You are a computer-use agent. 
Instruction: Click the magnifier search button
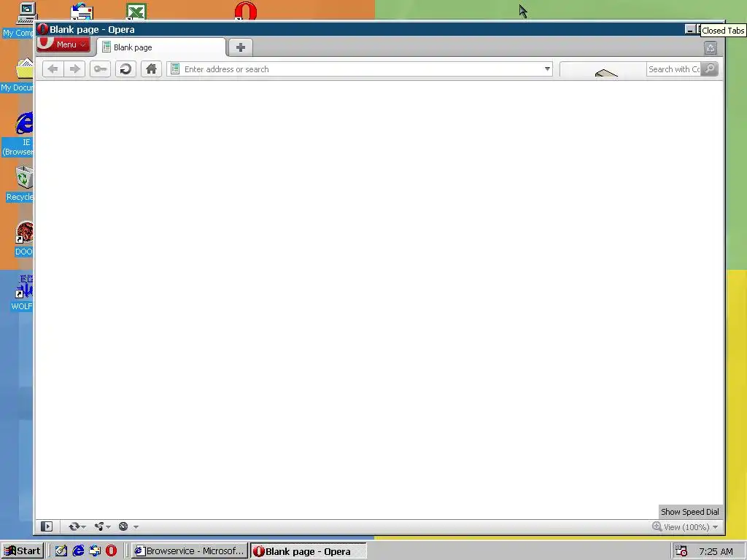point(709,69)
